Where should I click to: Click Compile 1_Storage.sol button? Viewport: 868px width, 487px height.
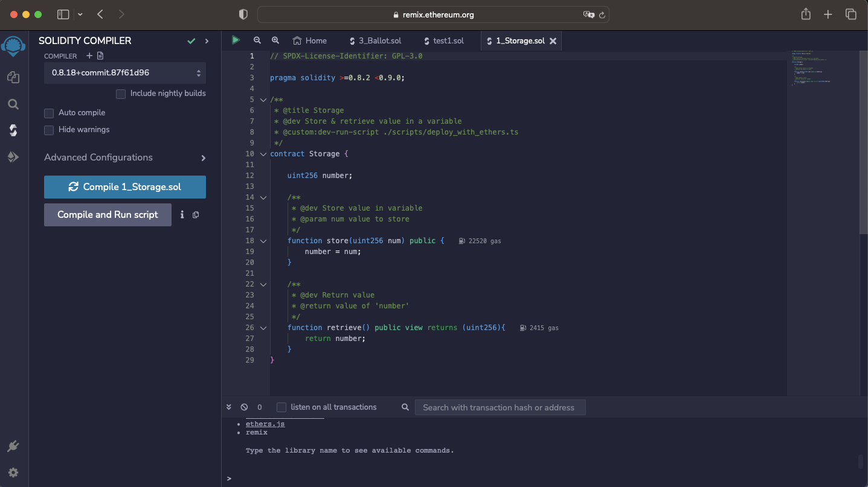125,187
